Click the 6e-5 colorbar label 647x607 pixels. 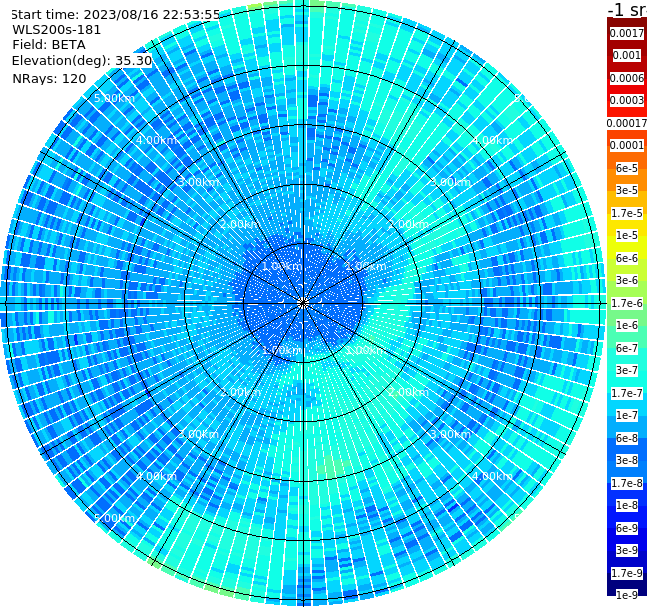click(627, 168)
